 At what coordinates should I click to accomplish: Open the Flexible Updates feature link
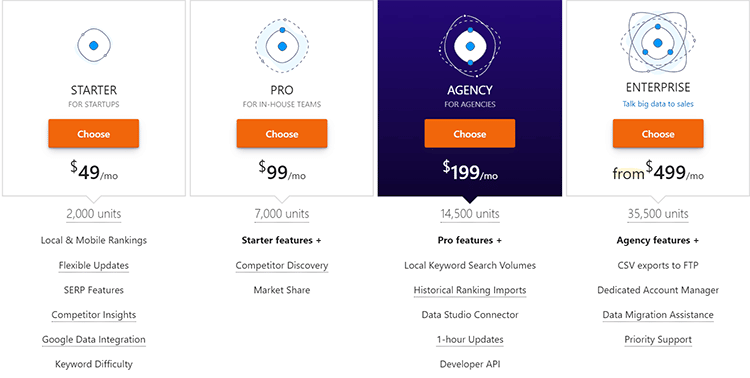pyautogui.click(x=94, y=266)
